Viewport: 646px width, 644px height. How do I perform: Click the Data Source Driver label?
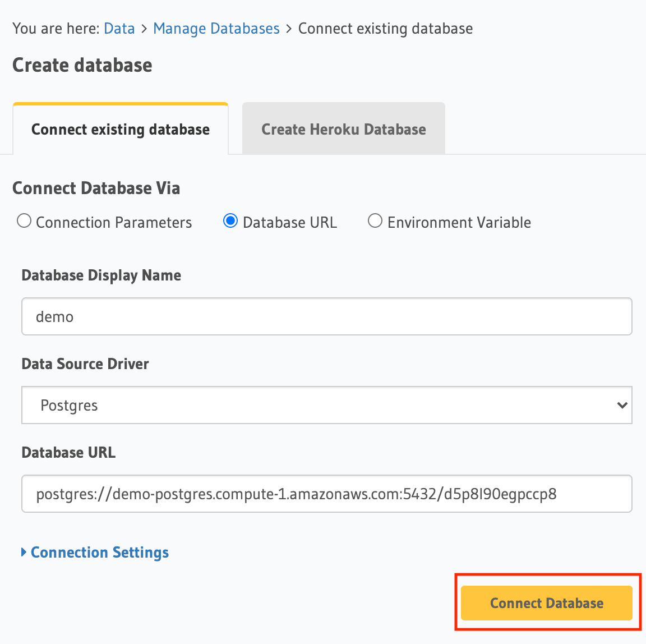click(85, 364)
